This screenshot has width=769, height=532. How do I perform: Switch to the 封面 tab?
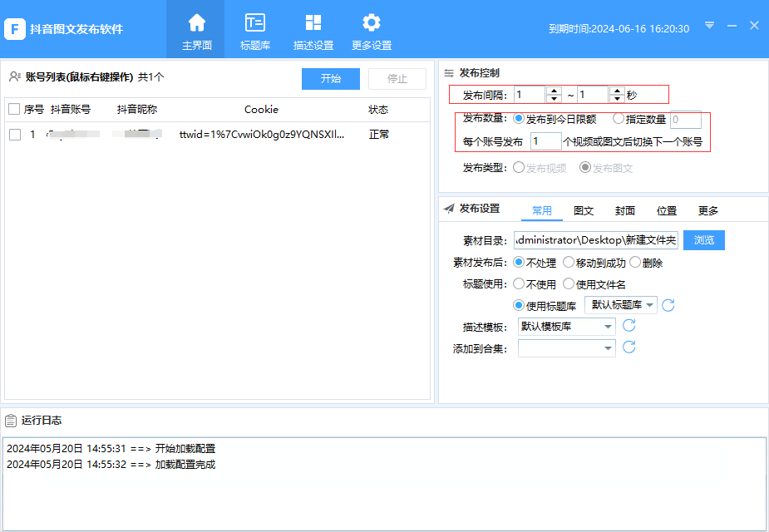coord(624,210)
